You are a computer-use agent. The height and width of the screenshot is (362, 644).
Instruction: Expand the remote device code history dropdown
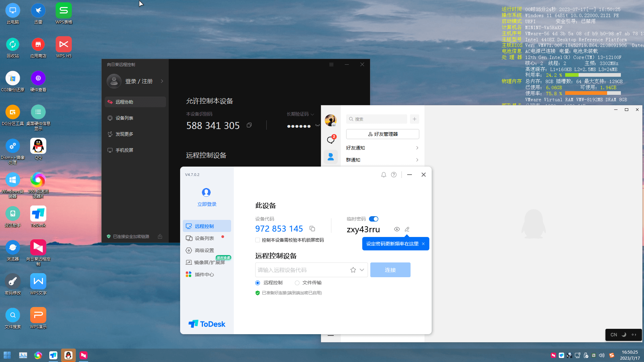pos(362,270)
